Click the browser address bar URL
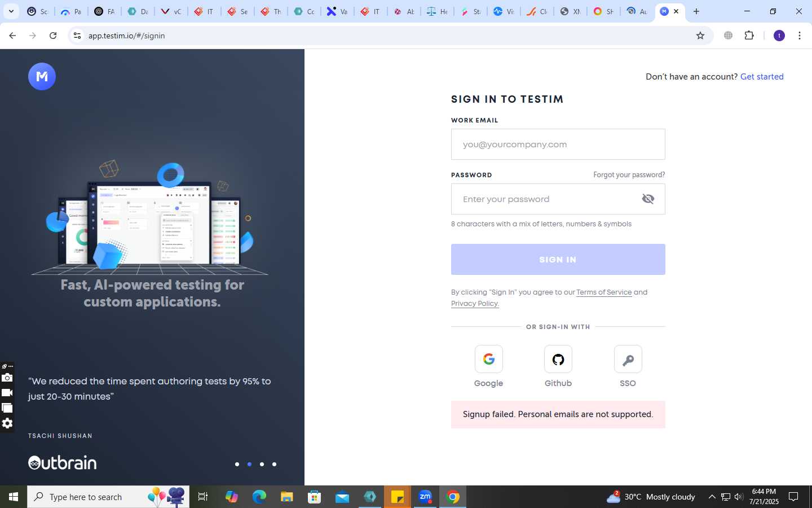Image resolution: width=812 pixels, height=508 pixels. (x=126, y=36)
